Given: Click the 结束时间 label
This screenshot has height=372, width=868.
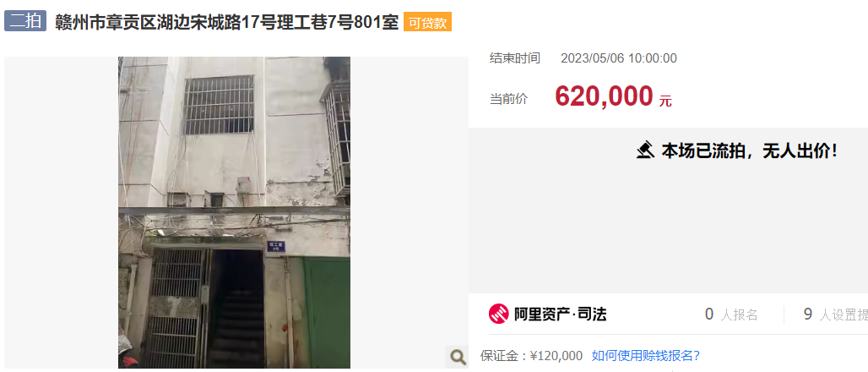Looking at the screenshot, I should point(514,58).
